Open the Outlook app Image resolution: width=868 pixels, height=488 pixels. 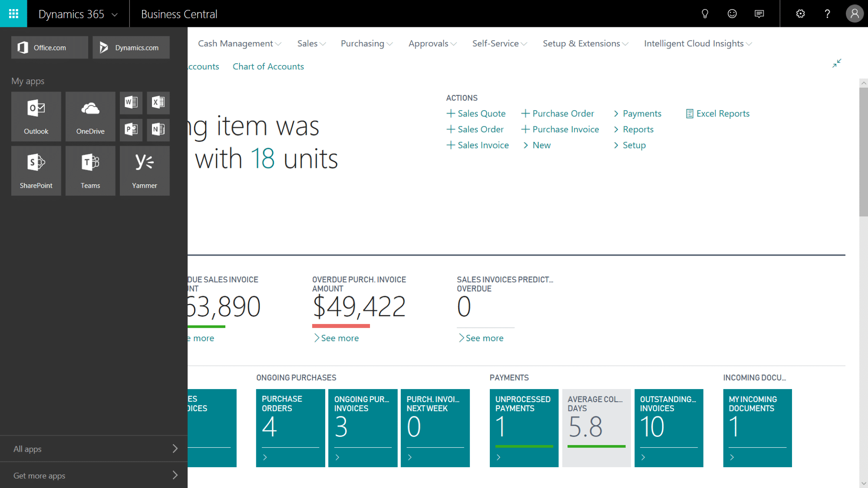pyautogui.click(x=36, y=116)
